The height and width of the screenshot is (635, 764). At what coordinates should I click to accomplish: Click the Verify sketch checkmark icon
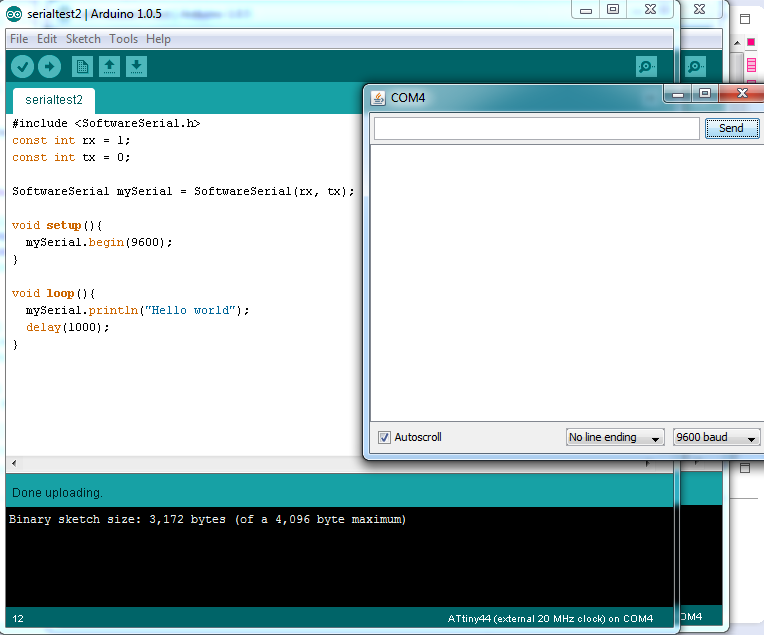point(22,67)
